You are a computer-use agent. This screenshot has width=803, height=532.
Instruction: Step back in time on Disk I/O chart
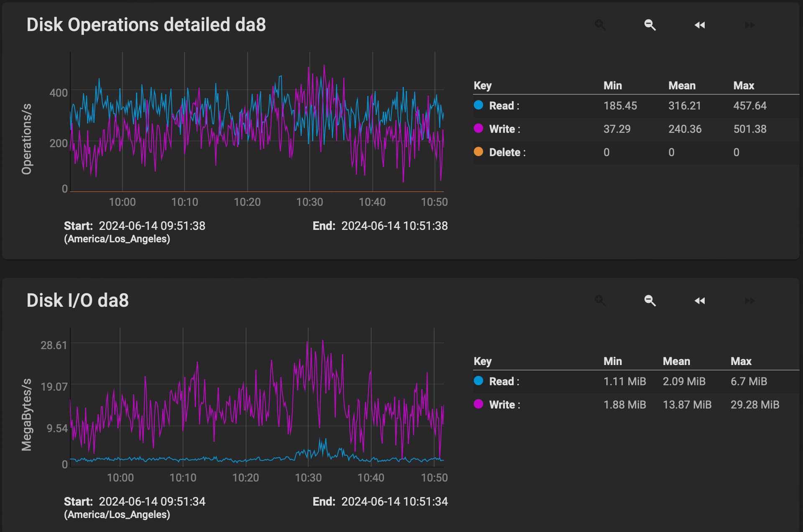[700, 300]
